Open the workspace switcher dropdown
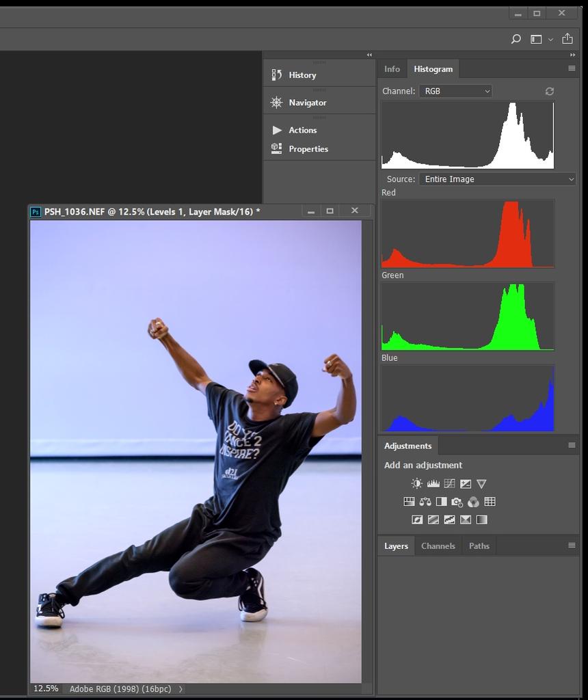Image resolution: width=588 pixels, height=700 pixels. coord(540,40)
